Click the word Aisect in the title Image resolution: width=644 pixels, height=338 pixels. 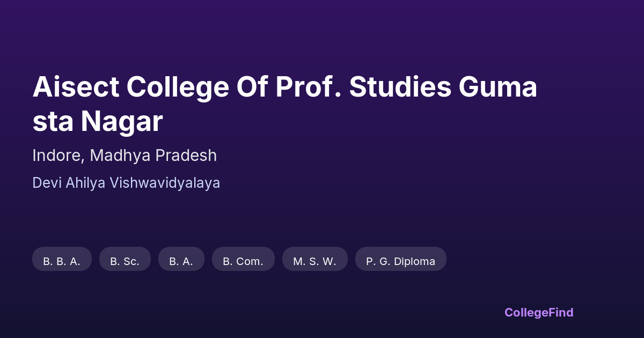(x=76, y=87)
